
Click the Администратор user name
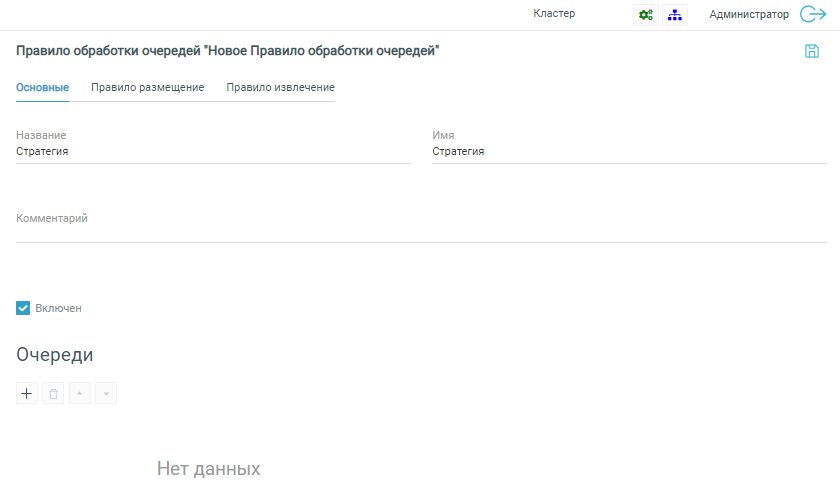tap(749, 15)
